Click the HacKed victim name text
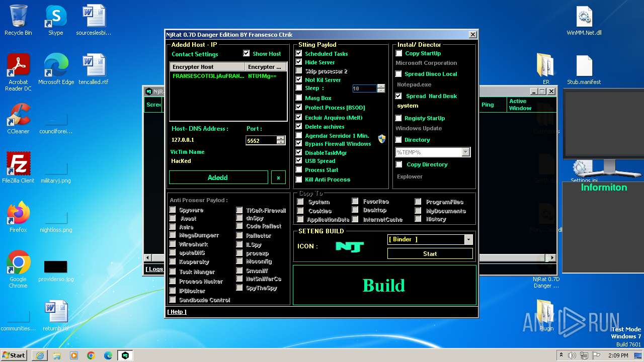Screen dimensions: 644x362 point(181,161)
